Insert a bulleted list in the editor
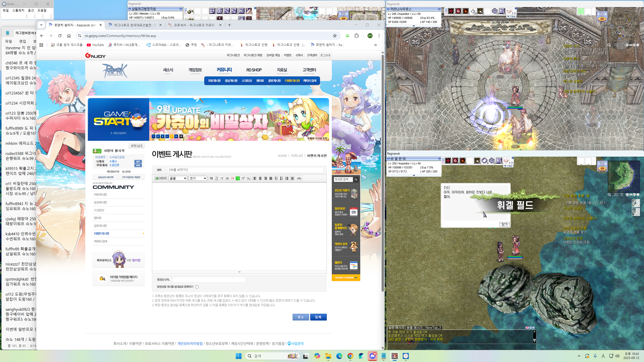The width and height of the screenshot is (644, 362). (281, 178)
